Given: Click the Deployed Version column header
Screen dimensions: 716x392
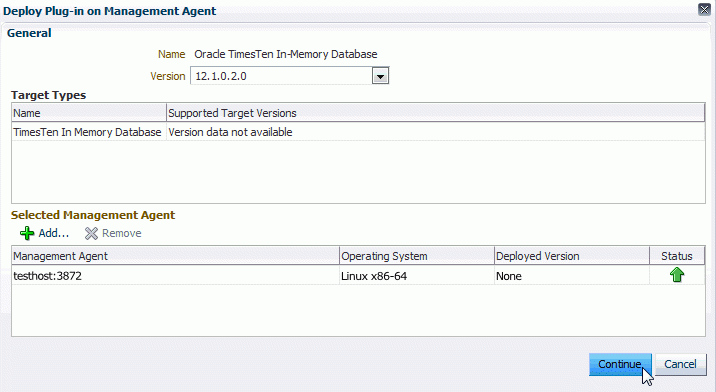Looking at the screenshot, I should [x=572, y=256].
